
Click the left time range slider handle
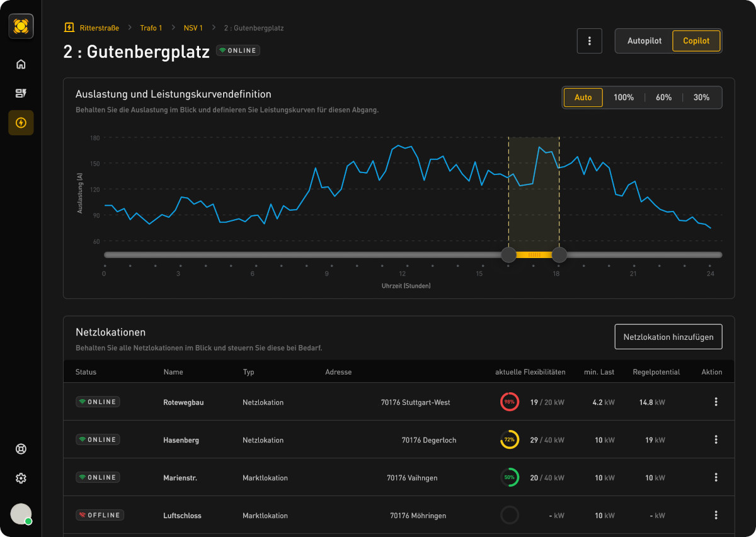click(x=508, y=255)
